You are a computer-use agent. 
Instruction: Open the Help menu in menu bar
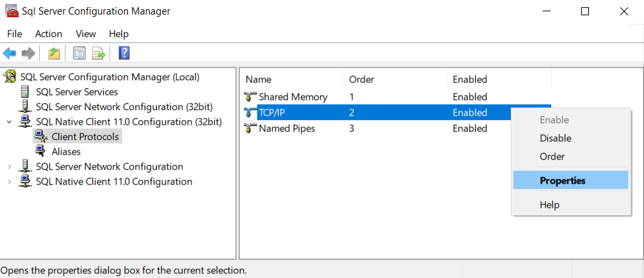pos(119,34)
